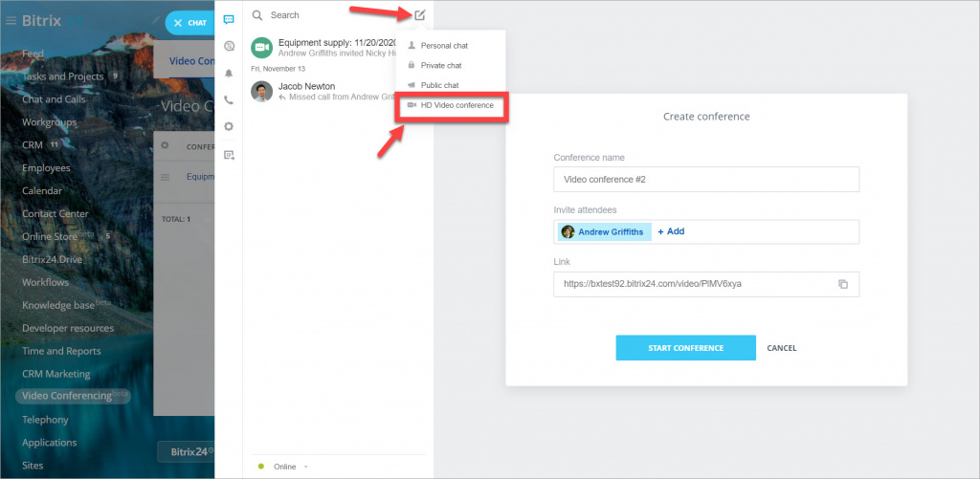Open Time and Reports
This screenshot has height=479, width=980.
tap(61, 351)
